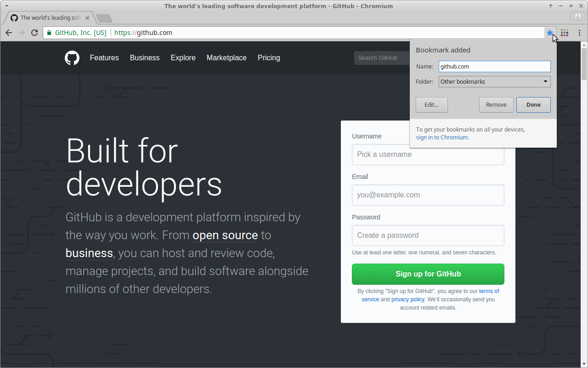The height and width of the screenshot is (368, 588).
Task: Click the page vertical scrollbar
Action: pos(584,204)
